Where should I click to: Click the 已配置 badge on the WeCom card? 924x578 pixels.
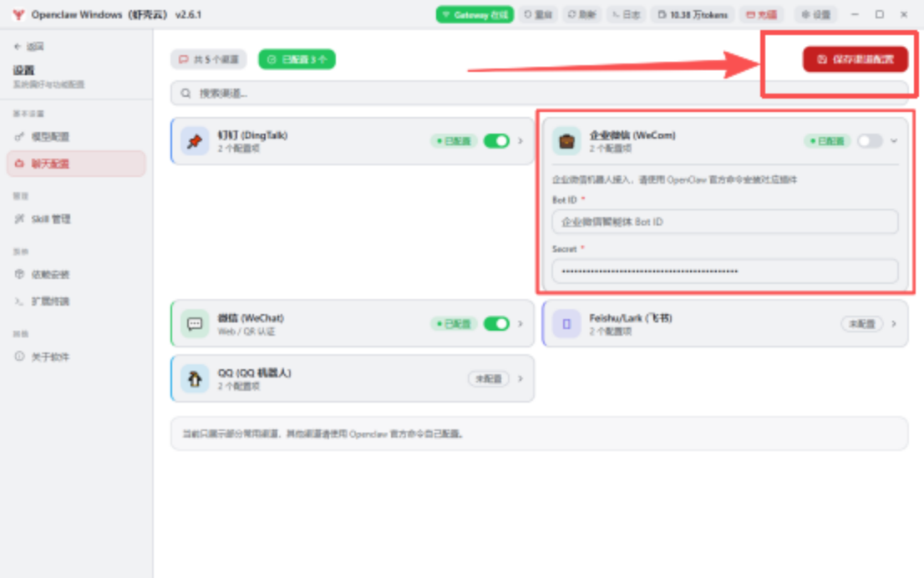(x=827, y=141)
